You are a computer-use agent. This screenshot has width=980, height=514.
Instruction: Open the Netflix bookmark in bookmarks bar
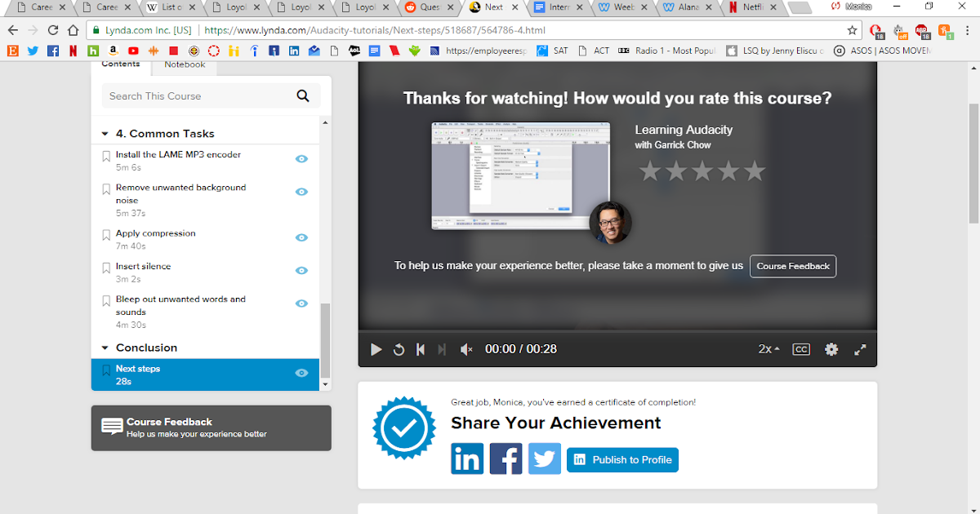pos(73,51)
